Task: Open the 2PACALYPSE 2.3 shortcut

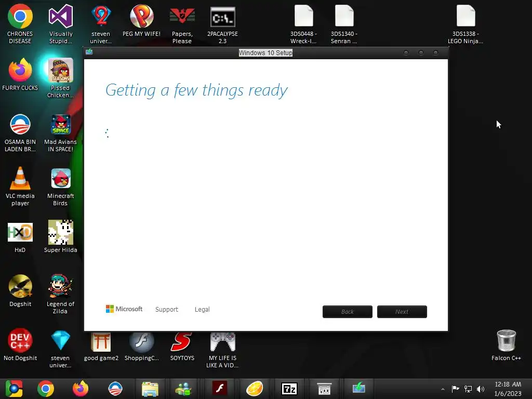Action: click(222, 16)
